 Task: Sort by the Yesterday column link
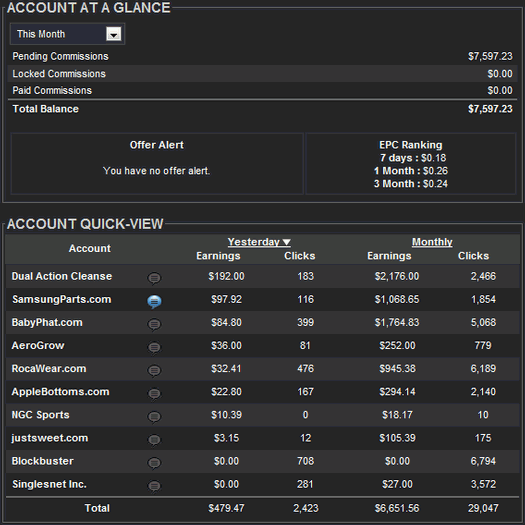pos(259,242)
